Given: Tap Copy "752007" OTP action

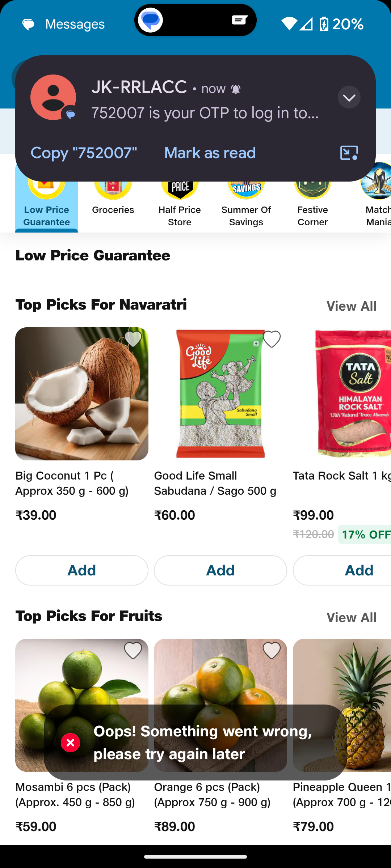Looking at the screenshot, I should click(84, 153).
